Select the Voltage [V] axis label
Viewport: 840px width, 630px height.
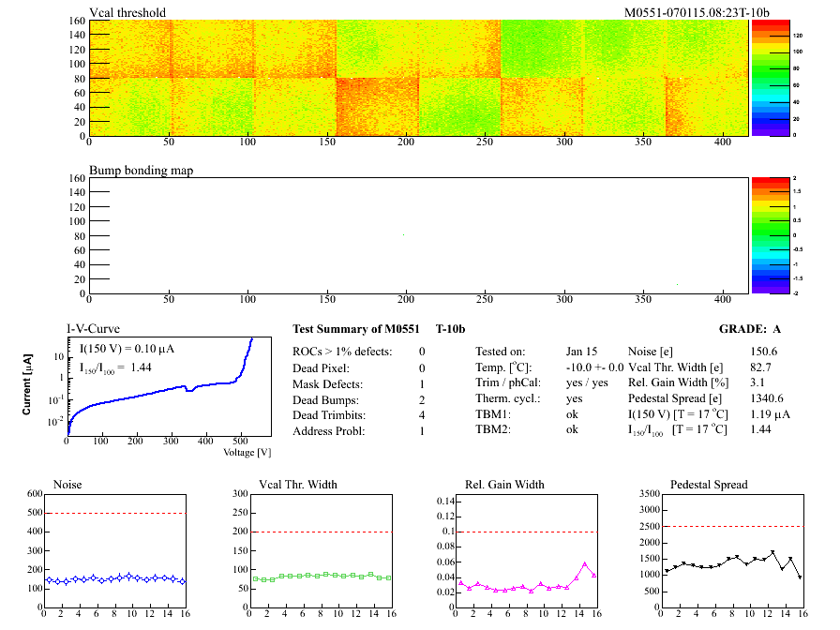(247, 452)
